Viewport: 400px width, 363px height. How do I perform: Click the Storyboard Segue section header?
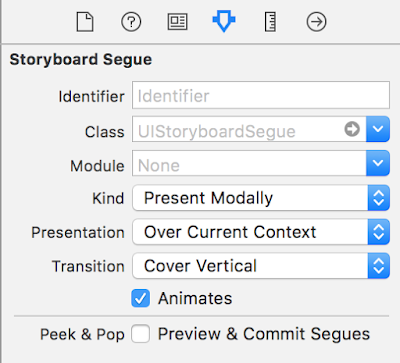coord(81,60)
